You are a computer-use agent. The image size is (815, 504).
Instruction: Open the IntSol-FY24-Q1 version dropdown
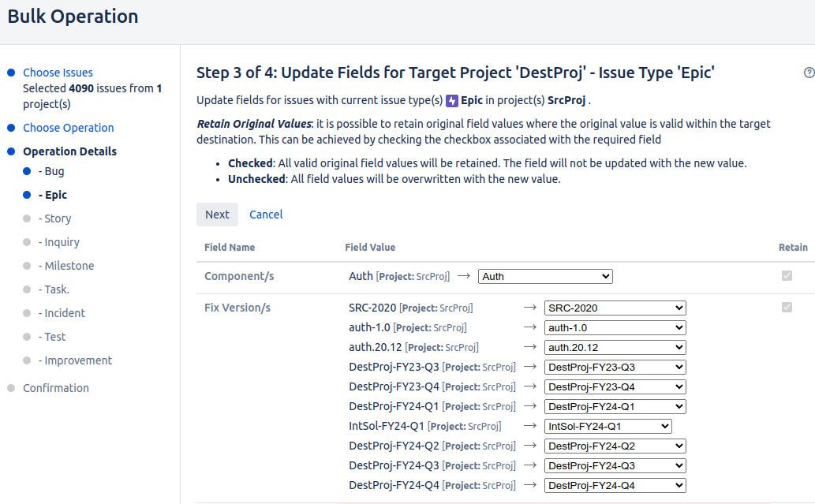tap(608, 426)
